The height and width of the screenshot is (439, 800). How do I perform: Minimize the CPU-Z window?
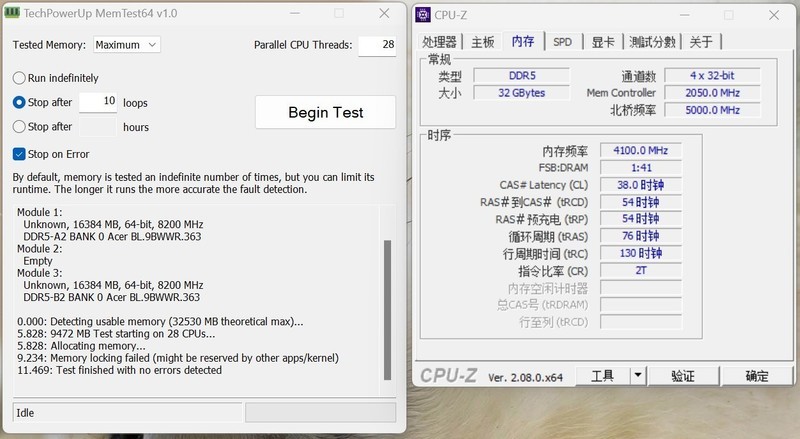684,15
